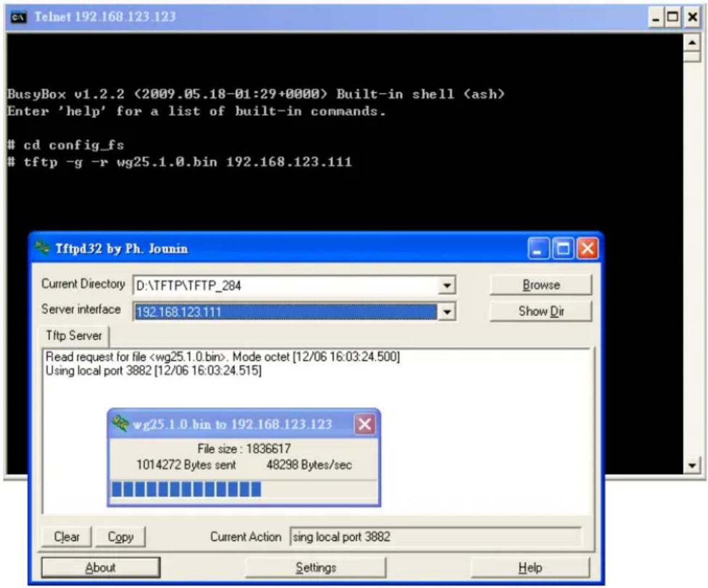Click the 'Server interface' label

point(81,309)
